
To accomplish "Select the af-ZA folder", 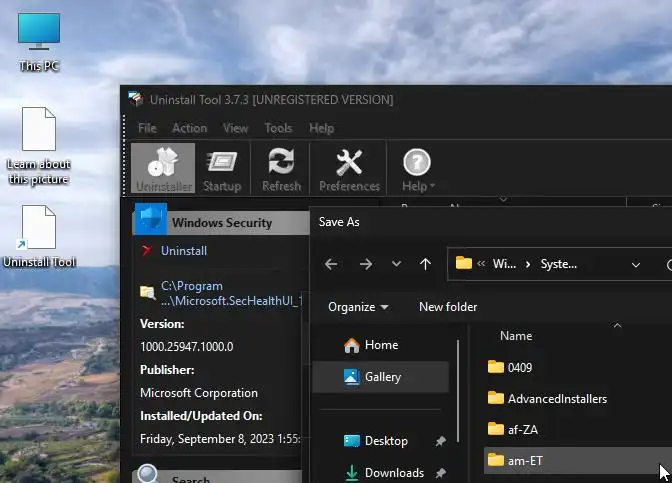I will [x=513, y=429].
